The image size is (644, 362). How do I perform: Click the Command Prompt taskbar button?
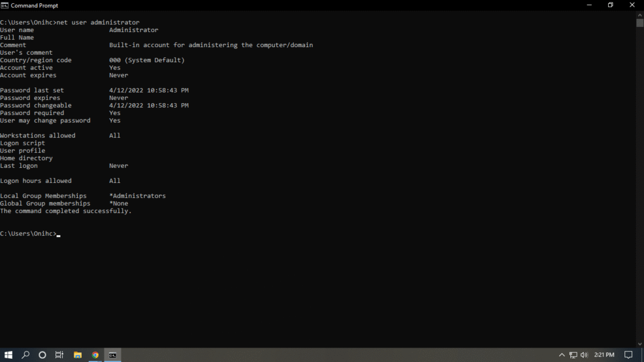pyautogui.click(x=113, y=355)
